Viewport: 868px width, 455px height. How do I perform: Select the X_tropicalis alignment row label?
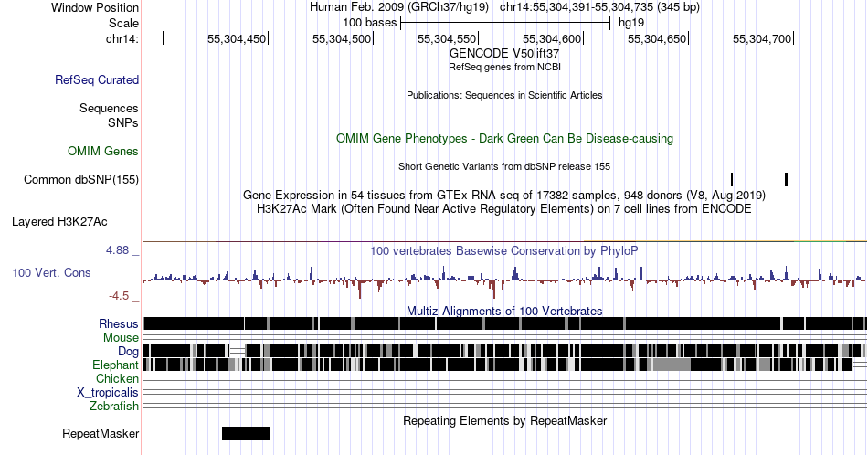pos(108,393)
